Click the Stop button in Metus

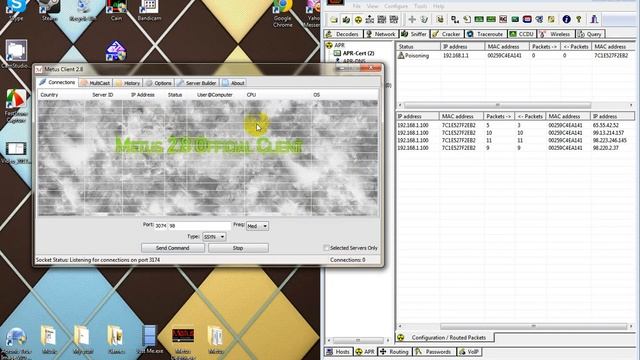[238, 248]
